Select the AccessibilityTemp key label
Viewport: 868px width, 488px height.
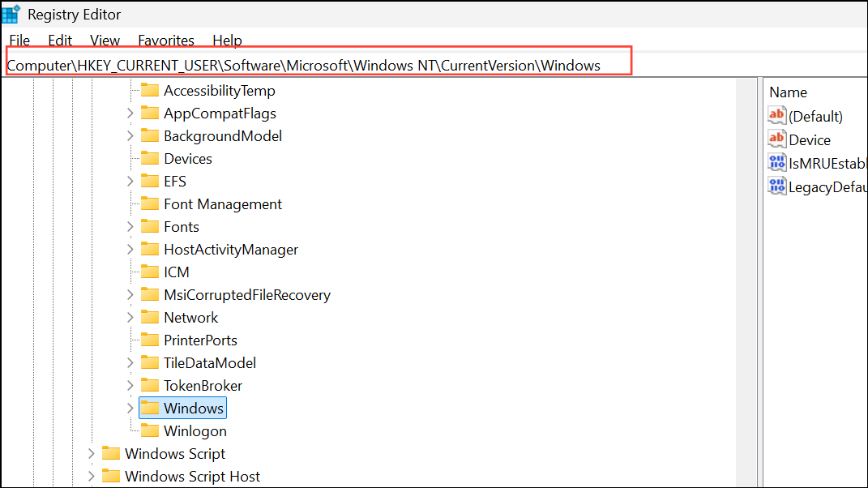[x=219, y=91]
